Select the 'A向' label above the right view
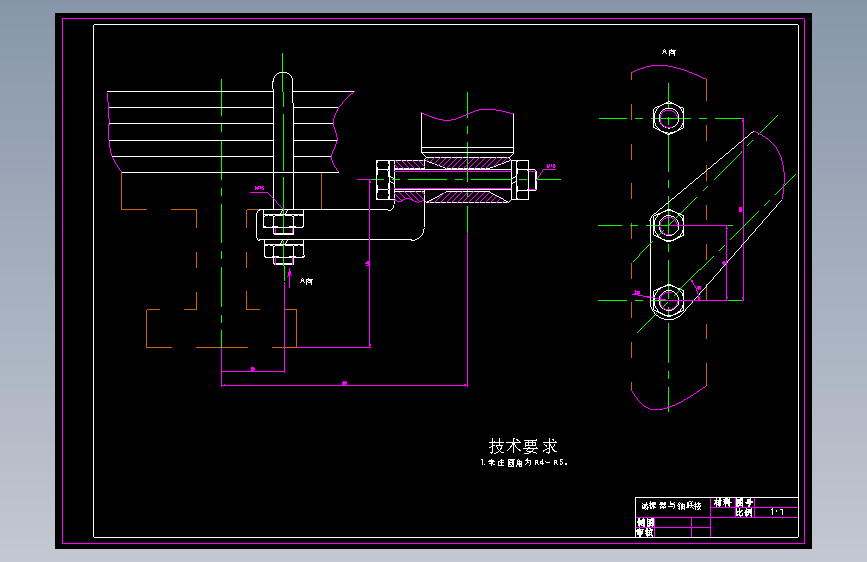The height and width of the screenshot is (562, 867). tap(668, 53)
